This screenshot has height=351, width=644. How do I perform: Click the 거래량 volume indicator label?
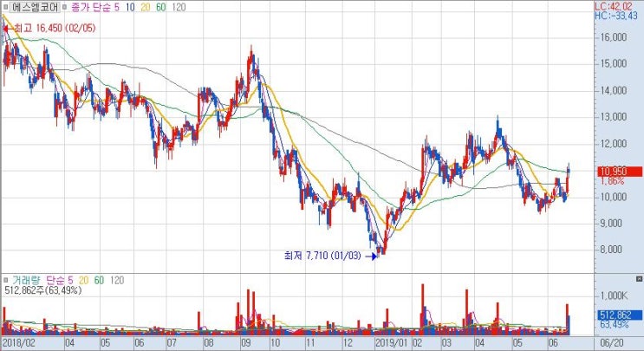pos(26,281)
